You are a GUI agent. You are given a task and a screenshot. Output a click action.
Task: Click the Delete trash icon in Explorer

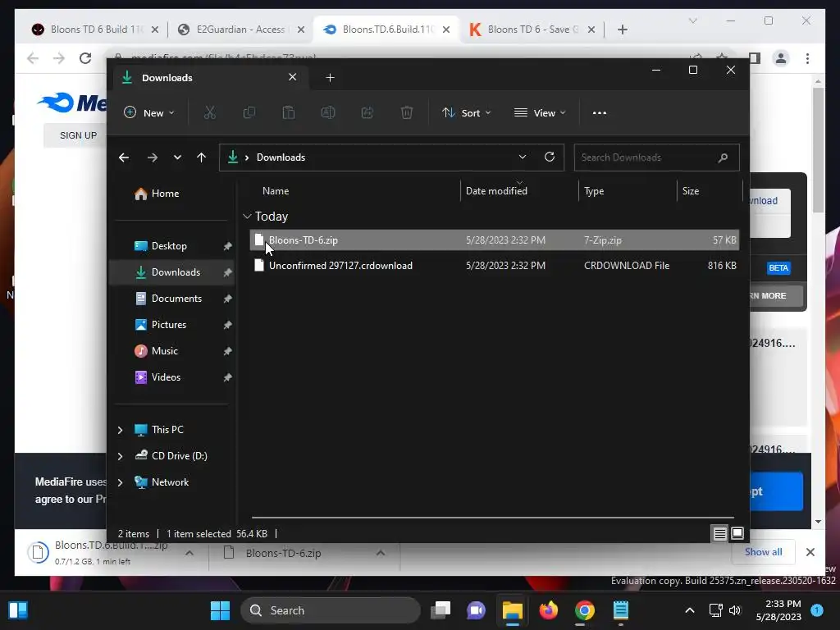[x=407, y=112]
